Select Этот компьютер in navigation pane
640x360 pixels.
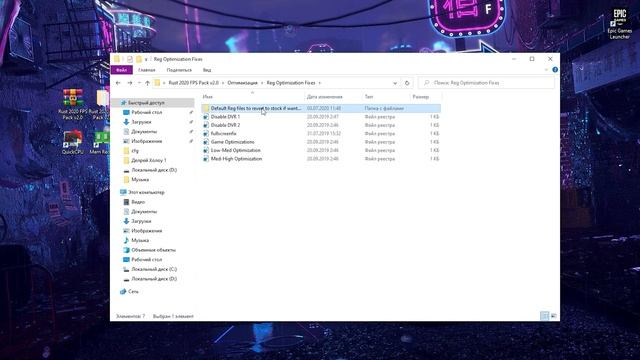(146, 192)
